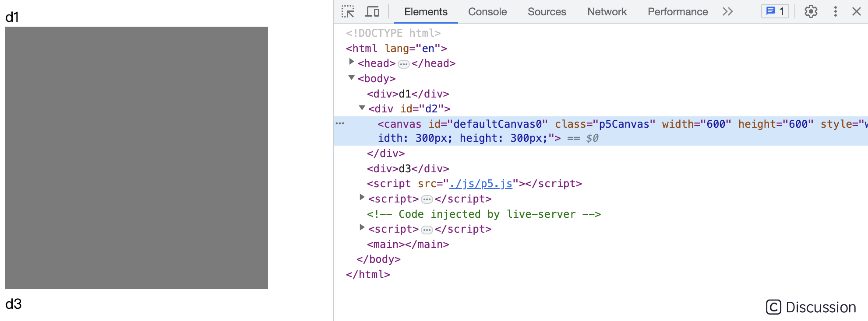Screen dimensions: 868x321
Task: Select the <!DOCTYPE html> line
Action: [393, 33]
